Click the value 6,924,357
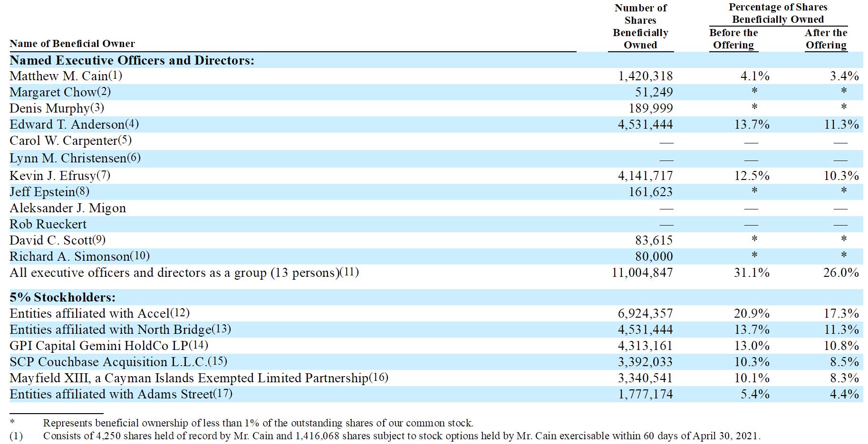Screen dimensions: 868x444 [x=645, y=313]
